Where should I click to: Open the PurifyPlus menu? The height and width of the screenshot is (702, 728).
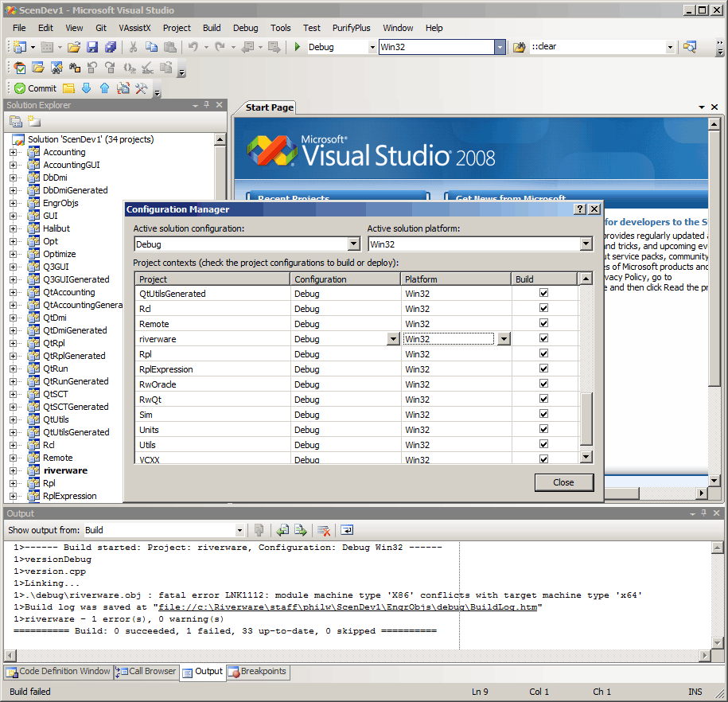click(352, 28)
